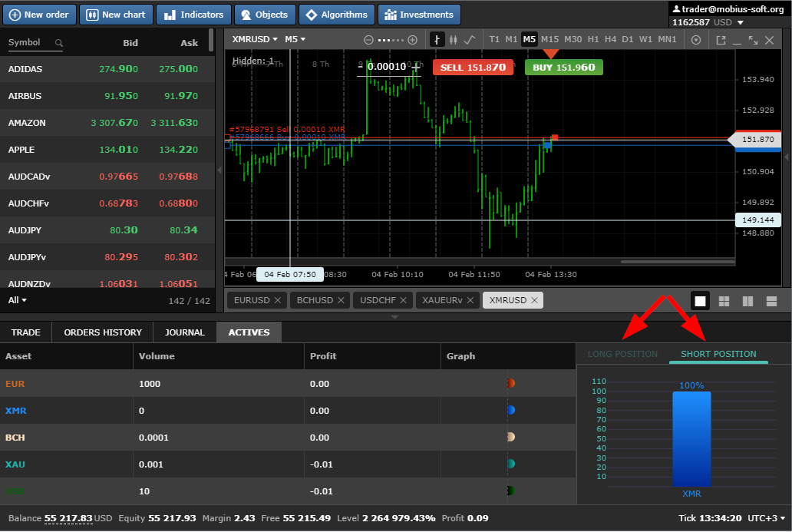Close the XAUEURv chart tab
Screen dimensions: 792x532
click(470, 300)
